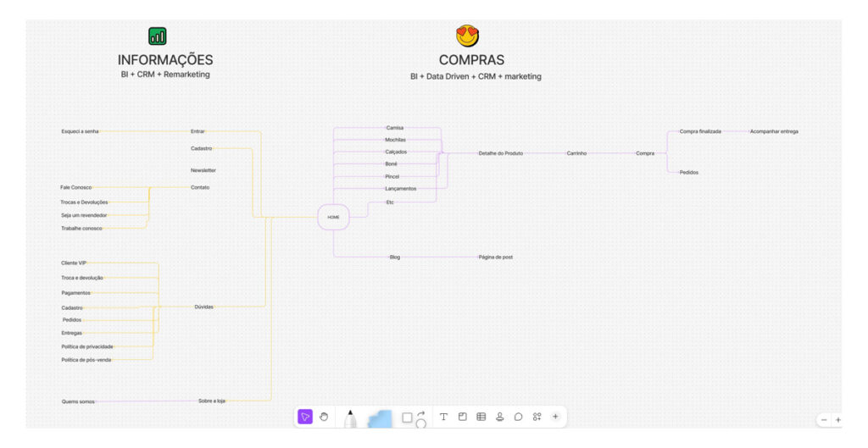
Task: Zoom out using the minus button
Action: 823,420
